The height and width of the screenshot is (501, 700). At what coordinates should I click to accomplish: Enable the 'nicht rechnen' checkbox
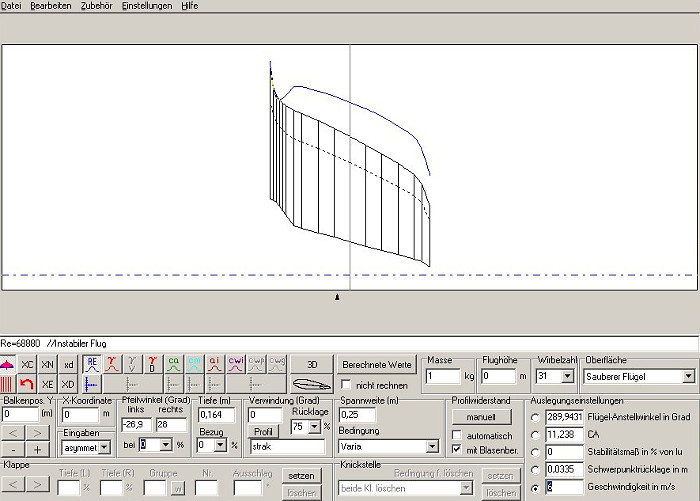coord(347,384)
